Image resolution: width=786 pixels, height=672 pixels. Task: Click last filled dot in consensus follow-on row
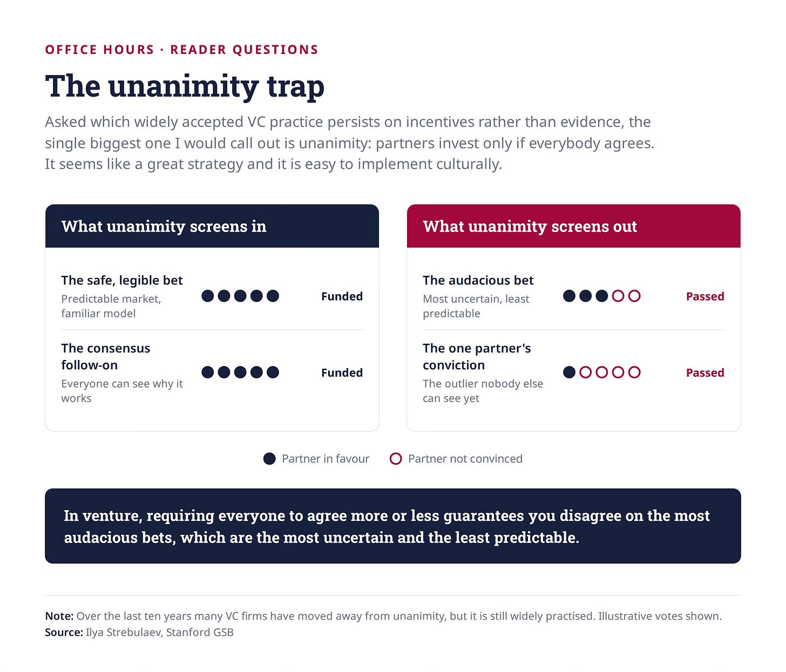pyautogui.click(x=273, y=372)
